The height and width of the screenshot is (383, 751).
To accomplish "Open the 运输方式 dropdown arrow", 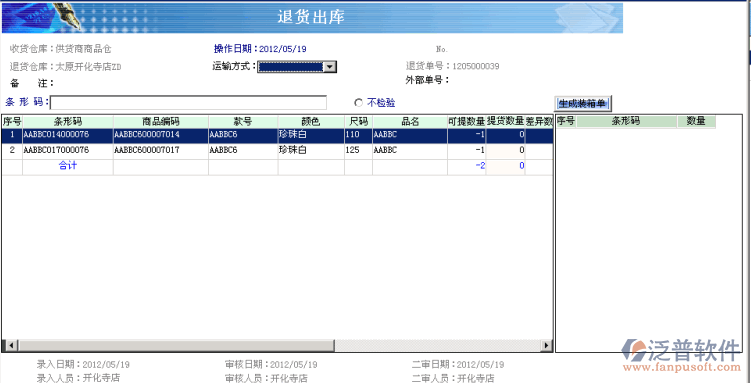I will pos(330,67).
